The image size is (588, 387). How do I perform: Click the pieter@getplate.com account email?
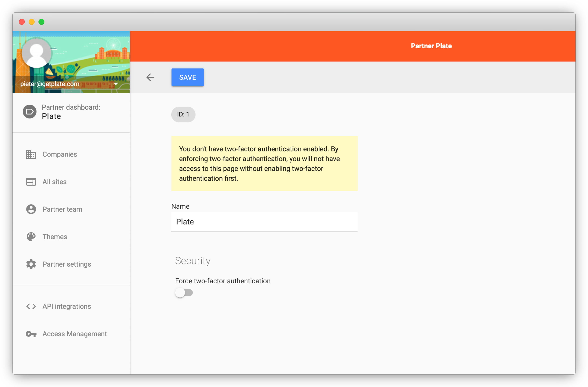pos(50,84)
